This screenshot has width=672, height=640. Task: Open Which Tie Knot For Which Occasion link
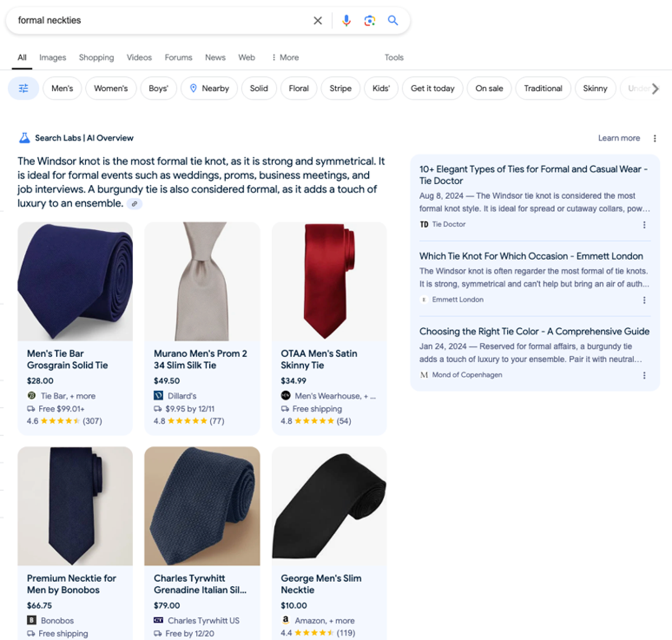point(530,256)
